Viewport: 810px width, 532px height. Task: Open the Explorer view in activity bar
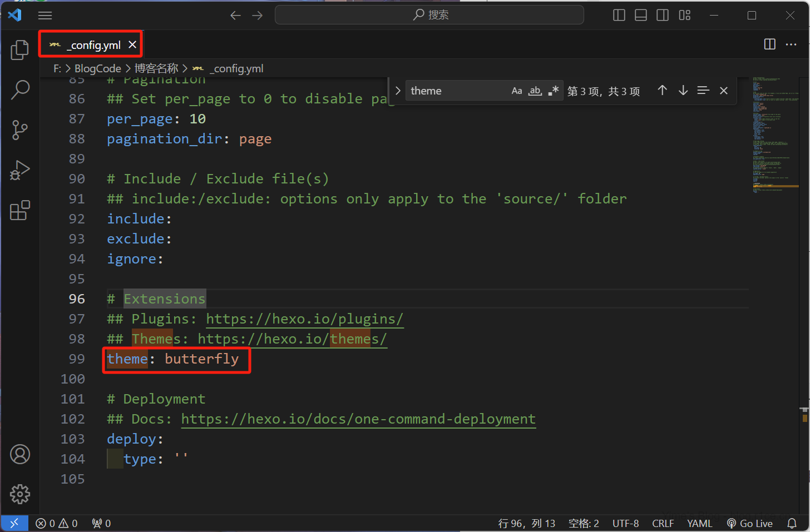coord(20,50)
